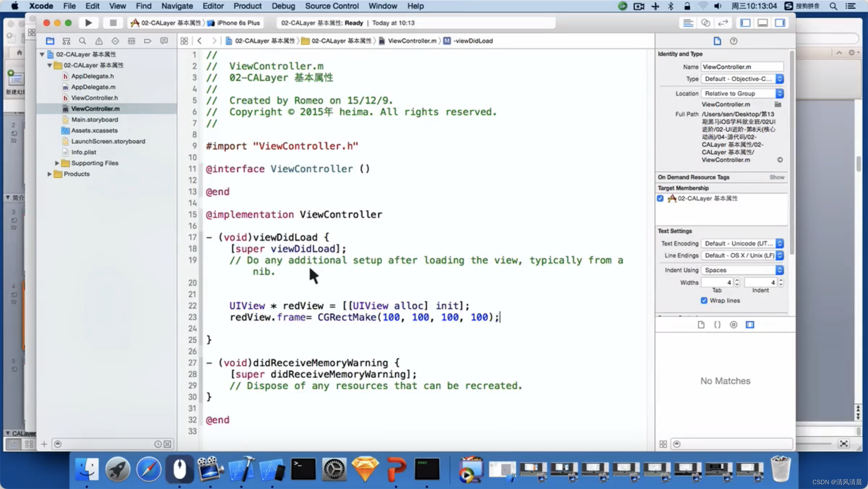The image size is (868, 489).
Task: Click the Inspectors panel toggle icon
Action: point(780,23)
